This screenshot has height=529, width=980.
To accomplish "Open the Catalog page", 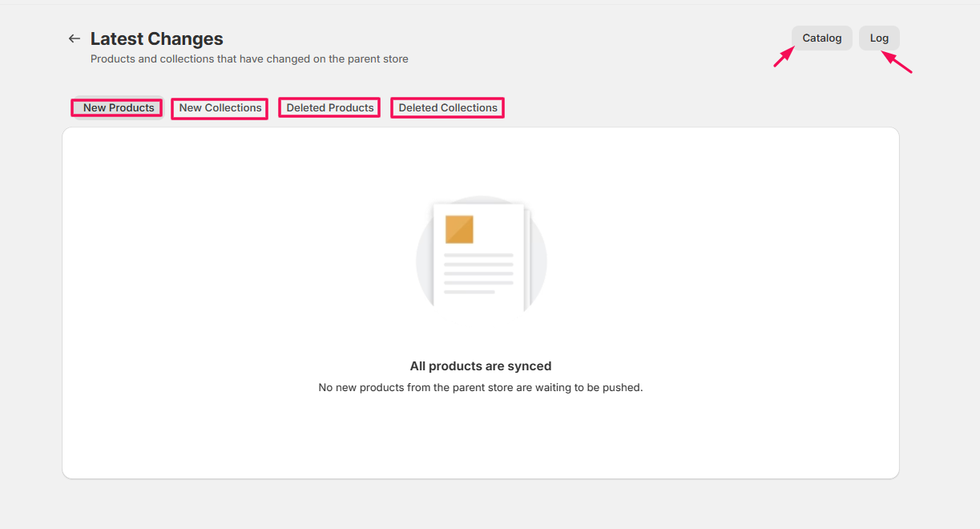I will 821,38.
